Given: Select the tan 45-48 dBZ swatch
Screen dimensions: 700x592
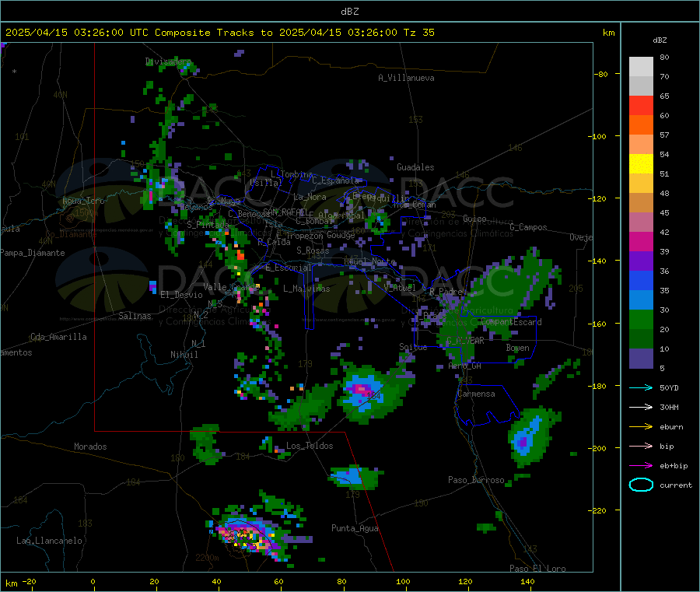Looking at the screenshot, I should pos(641,203).
